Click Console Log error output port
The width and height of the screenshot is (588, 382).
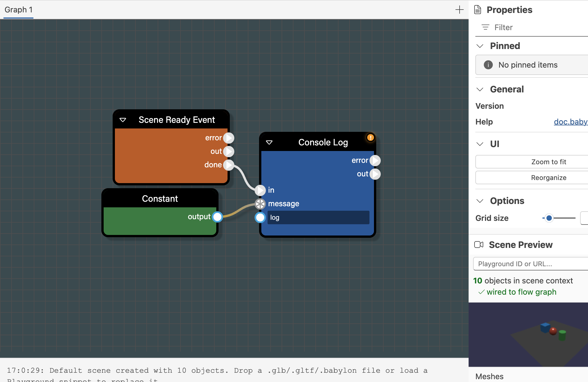tap(375, 161)
